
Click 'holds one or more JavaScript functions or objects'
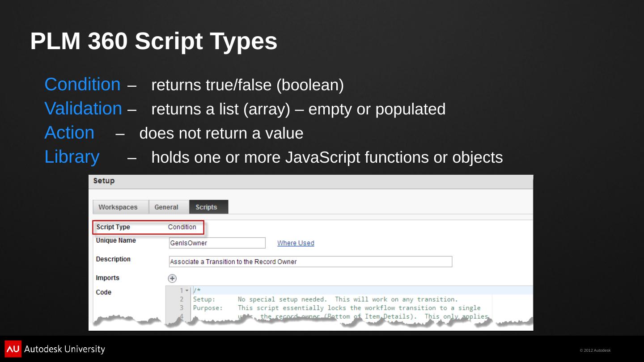pos(327,157)
